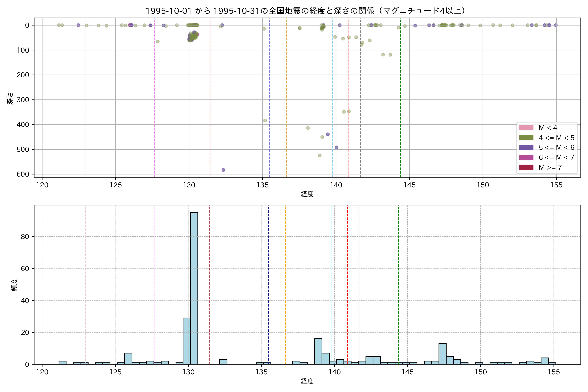The image size is (588, 392).
Task: Click the 80 tick label on frequency axis
Action: [25, 237]
